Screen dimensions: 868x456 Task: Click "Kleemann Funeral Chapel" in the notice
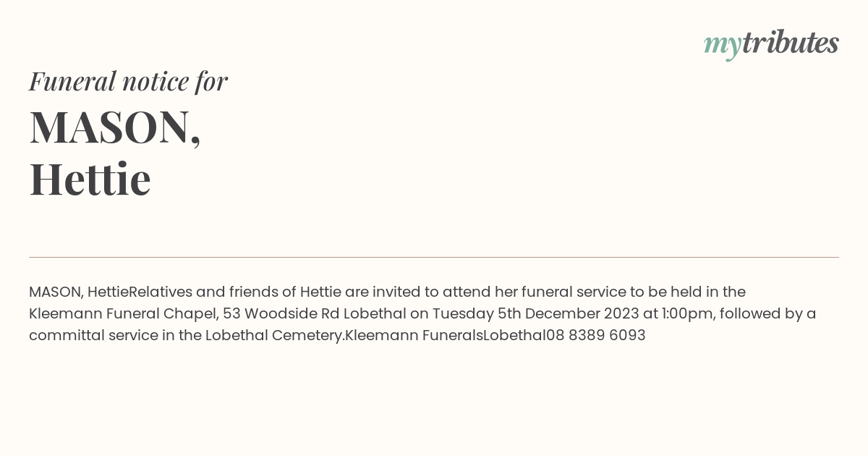pos(122,313)
